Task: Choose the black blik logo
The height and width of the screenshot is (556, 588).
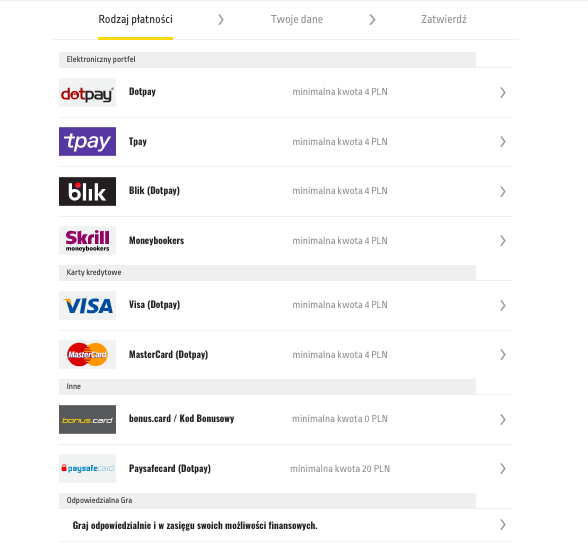Action: click(x=87, y=191)
